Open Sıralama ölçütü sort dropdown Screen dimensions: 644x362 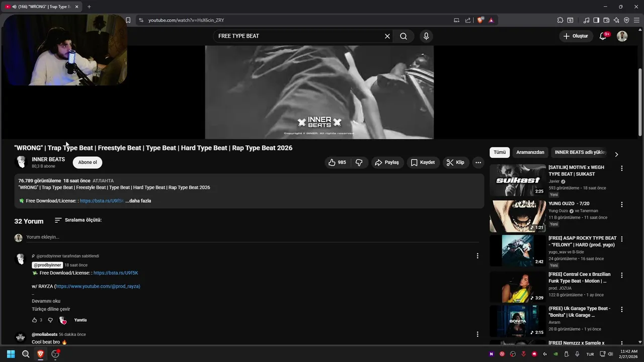[x=78, y=220]
